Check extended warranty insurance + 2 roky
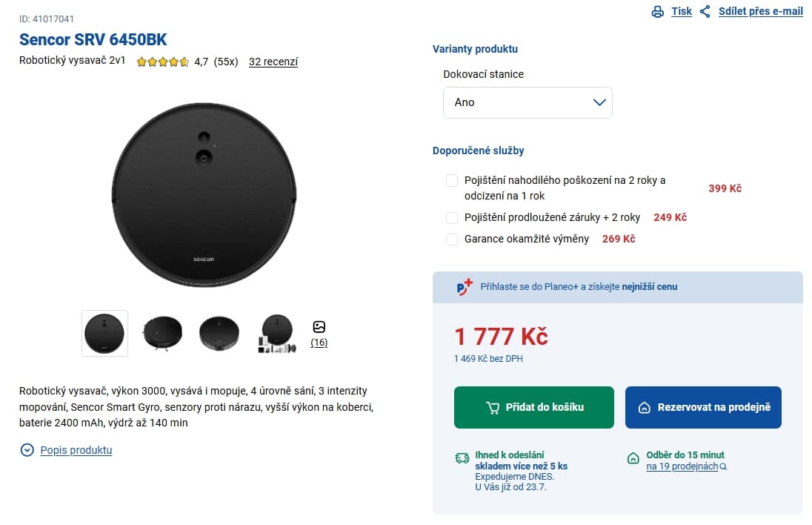The image size is (812, 525). (x=452, y=218)
